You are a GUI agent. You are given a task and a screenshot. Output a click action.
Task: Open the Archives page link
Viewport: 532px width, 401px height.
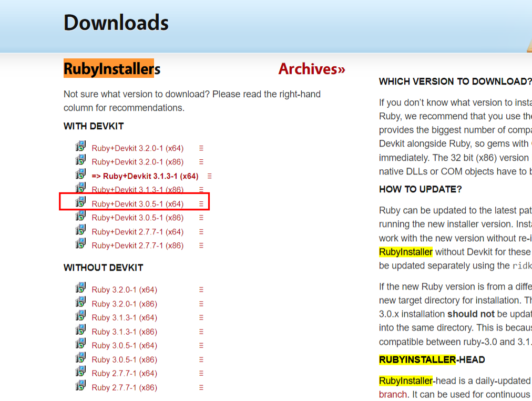pos(312,69)
